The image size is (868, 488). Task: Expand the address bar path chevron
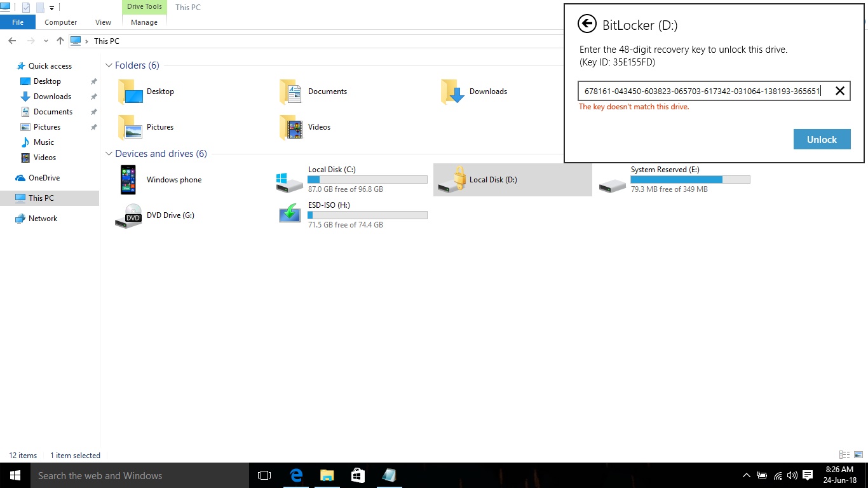(87, 41)
